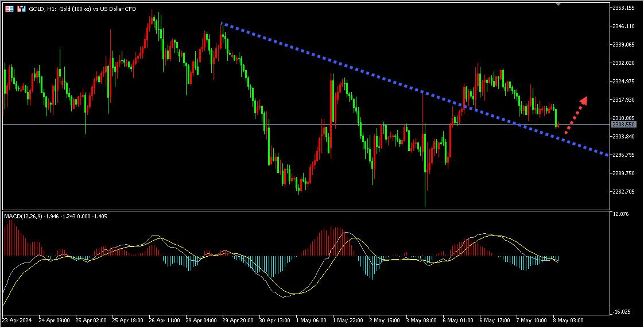
Task: Click the 1 May 06:00 time label
Action: pos(312,320)
